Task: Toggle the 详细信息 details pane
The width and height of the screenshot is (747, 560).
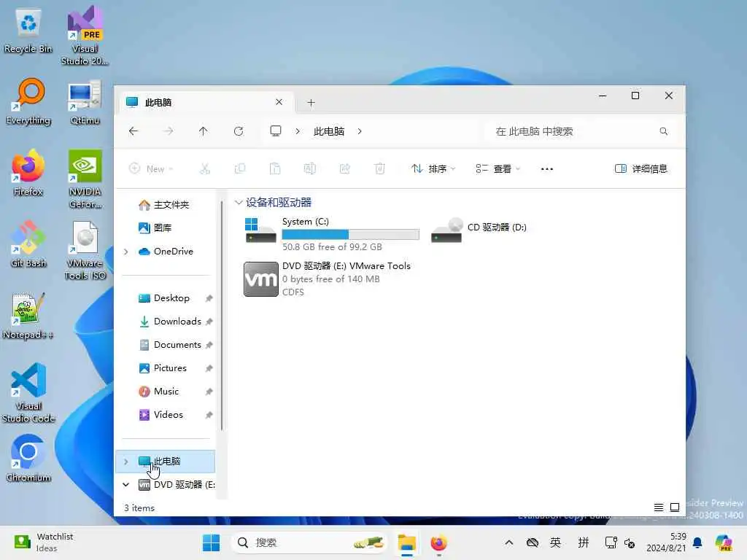Action: coord(640,168)
